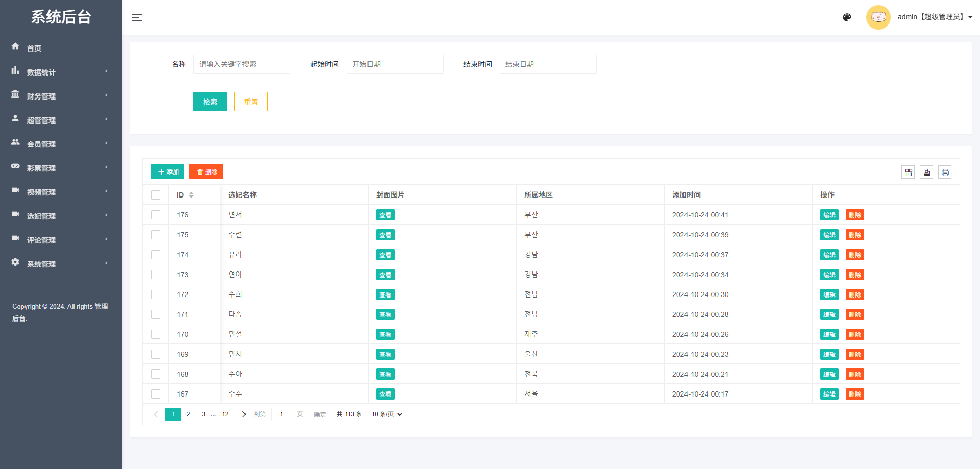Open the 会员管理 sidebar menu
Image resolution: width=980 pixels, height=469 pixels.
tap(41, 144)
